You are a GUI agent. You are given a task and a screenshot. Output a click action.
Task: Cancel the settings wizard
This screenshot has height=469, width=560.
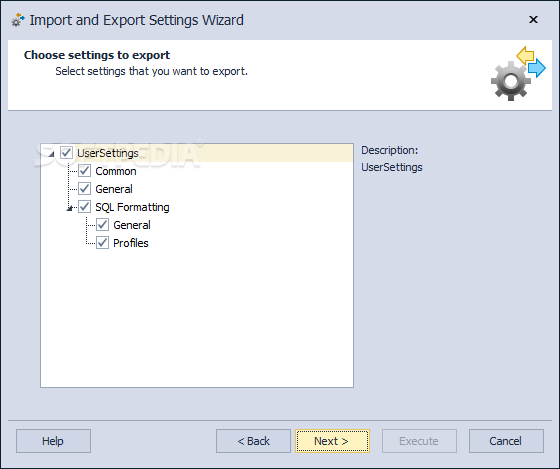point(506,441)
